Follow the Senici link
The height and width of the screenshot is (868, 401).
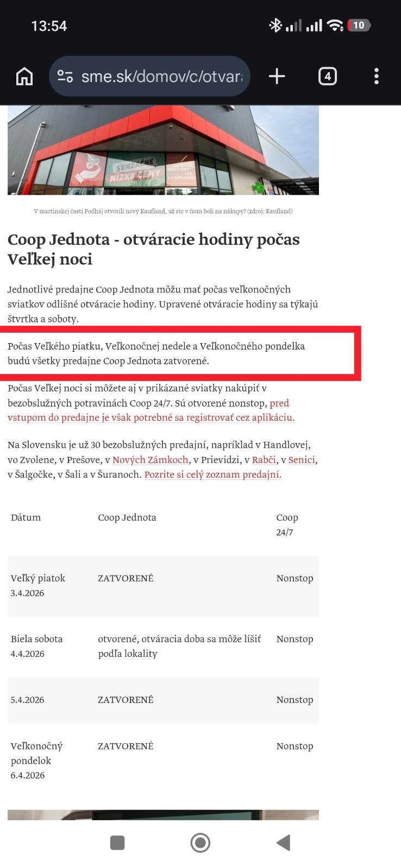tap(302, 460)
